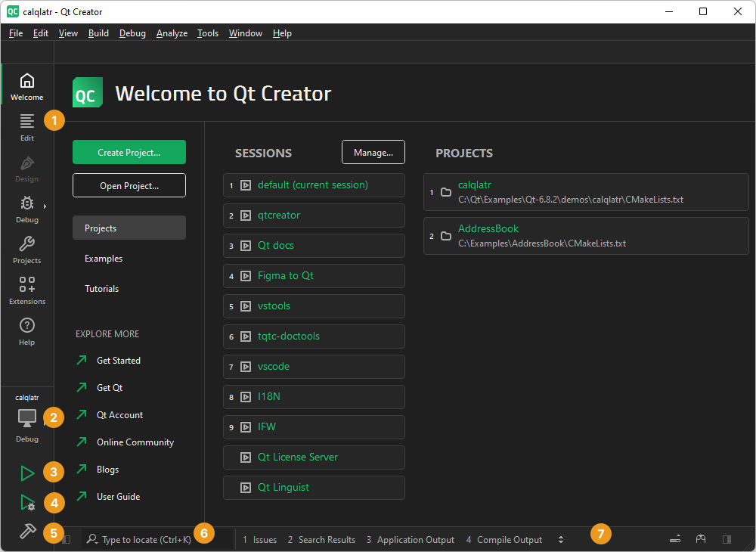Open the Search Results output pane
Screen dimensions: 756x552
(321, 539)
